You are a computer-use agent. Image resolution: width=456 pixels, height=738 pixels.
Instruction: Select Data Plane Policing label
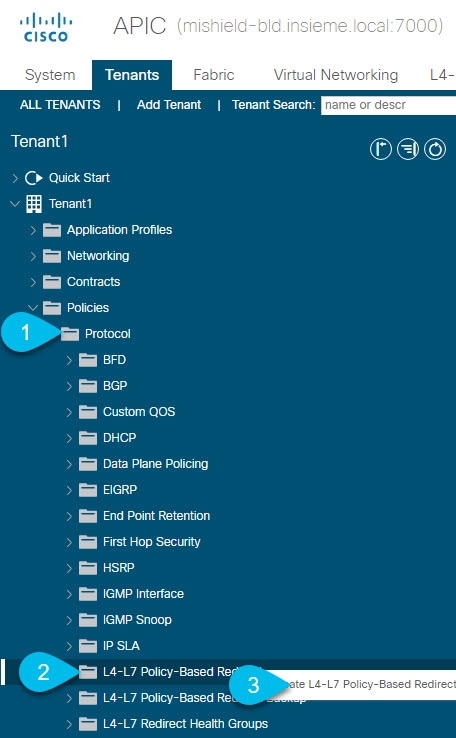point(155,464)
